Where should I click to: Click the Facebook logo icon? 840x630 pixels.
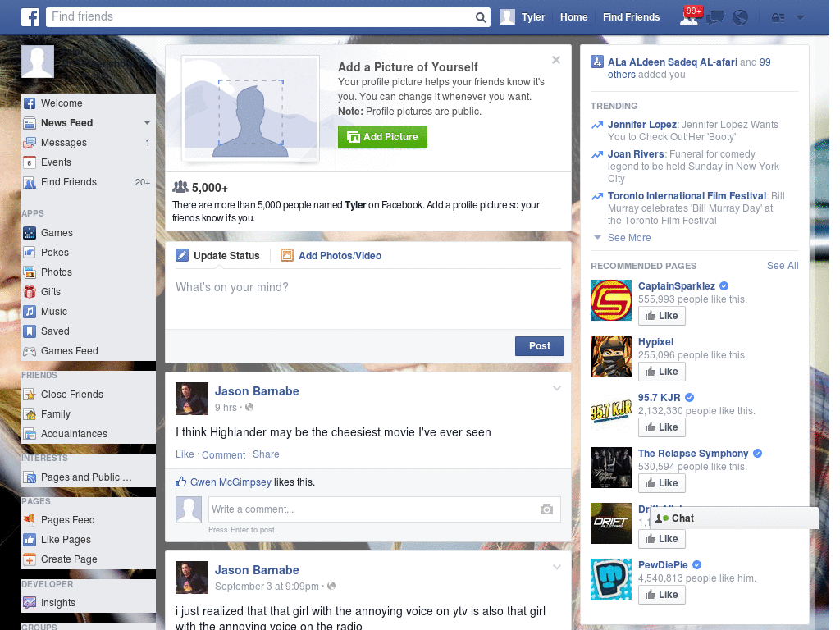[x=30, y=17]
